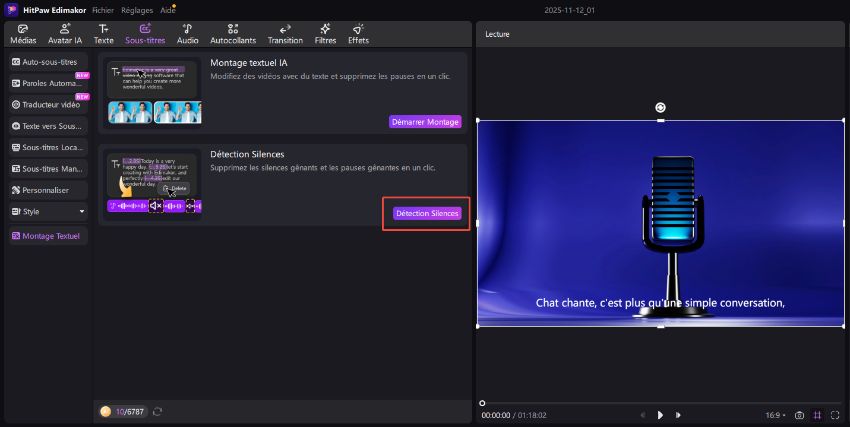Select Auto-sous-titres in the sidebar
Viewport: 850px width, 427px height.
48,62
